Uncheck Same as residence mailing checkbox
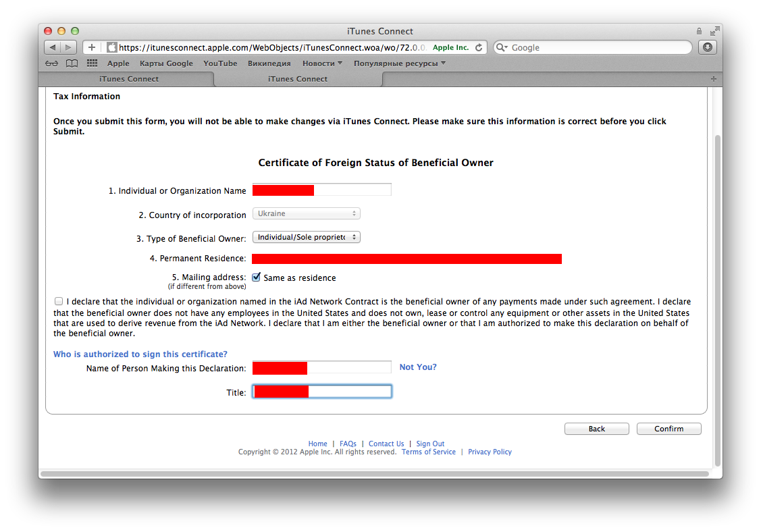Image resolution: width=761 pixels, height=532 pixels. [x=257, y=277]
